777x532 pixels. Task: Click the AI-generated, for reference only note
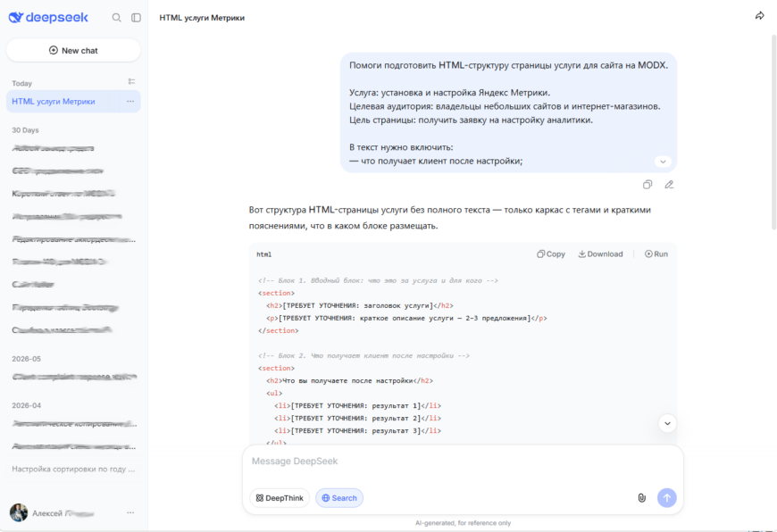(x=463, y=523)
